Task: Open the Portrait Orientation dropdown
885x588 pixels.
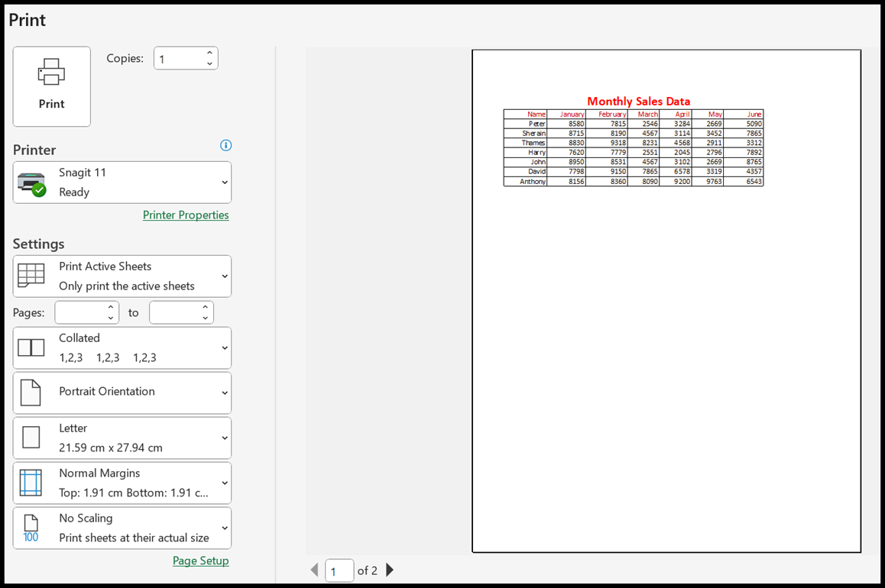Action: point(224,393)
